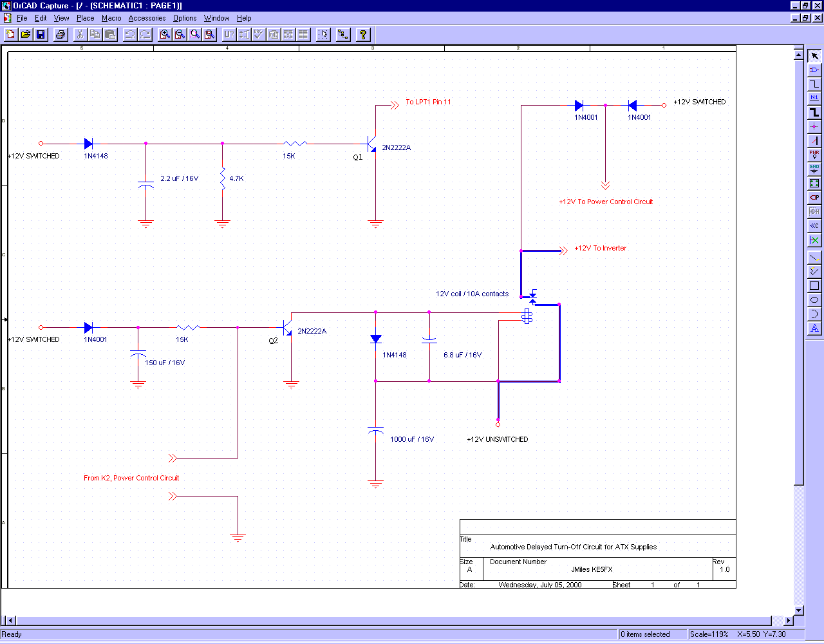Select the Place Ground (GND) symbol tool
The image size is (824, 644).
814,169
